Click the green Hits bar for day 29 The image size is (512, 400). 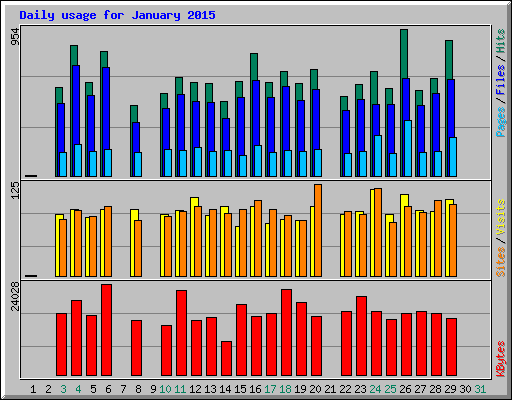449,60
